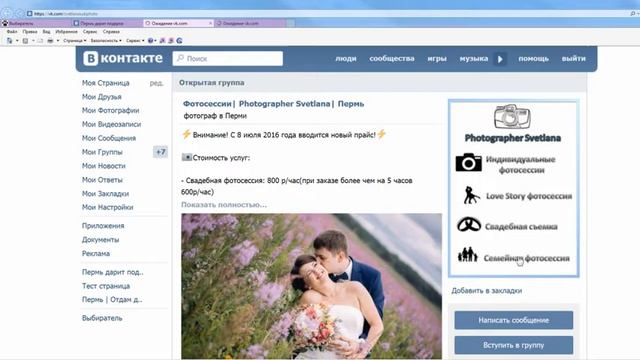Open the 'Правка' browser menu
Image resolution: width=640 pixels, height=360 pixels.
(30, 31)
